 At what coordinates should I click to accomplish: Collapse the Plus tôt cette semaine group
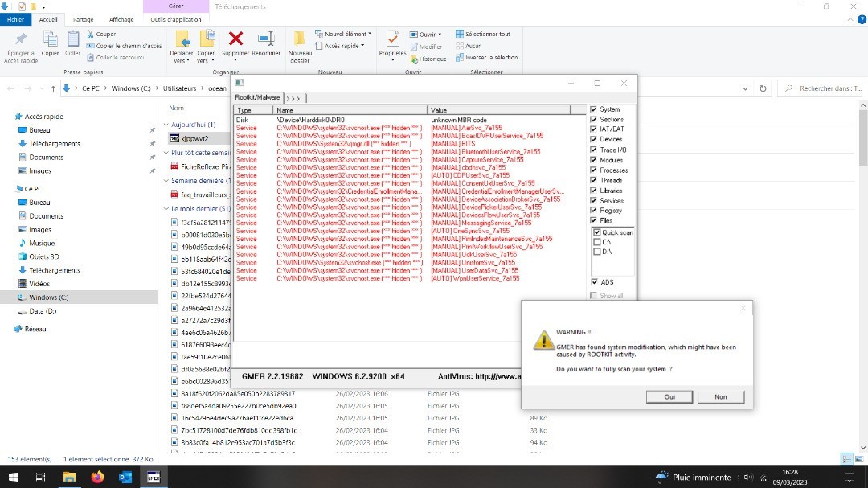tap(166, 152)
